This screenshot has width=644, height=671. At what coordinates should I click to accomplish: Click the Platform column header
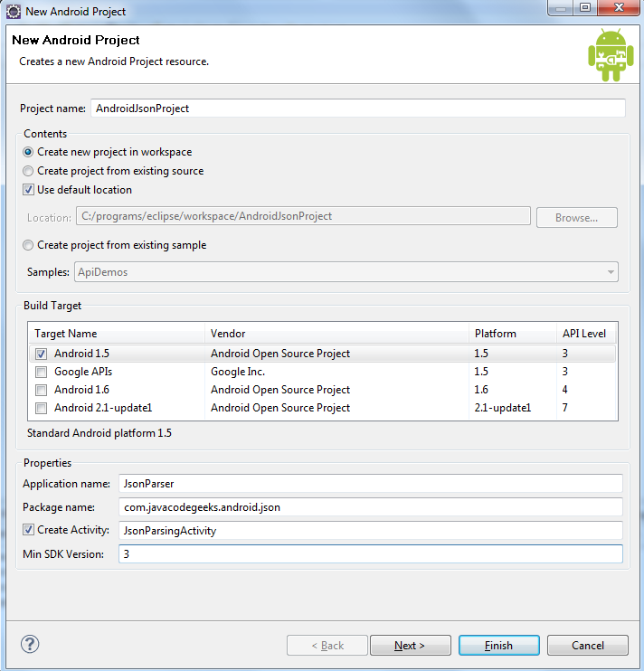pyautogui.click(x=513, y=334)
